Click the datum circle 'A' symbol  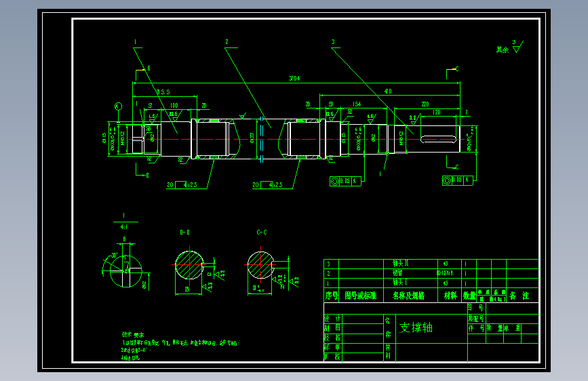pos(118,106)
